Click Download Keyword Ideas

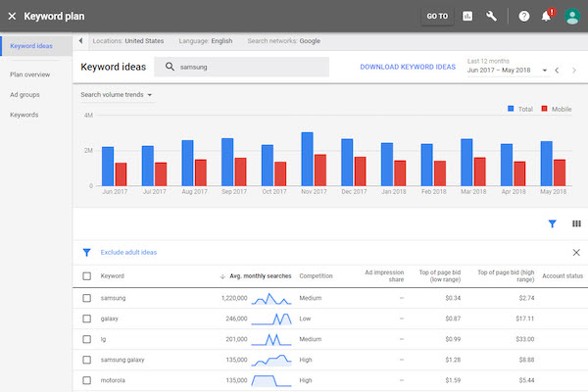click(408, 67)
